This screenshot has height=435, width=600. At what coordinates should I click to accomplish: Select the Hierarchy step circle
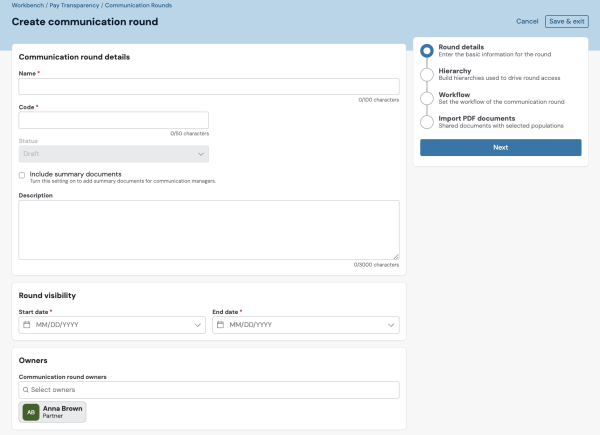(x=427, y=74)
